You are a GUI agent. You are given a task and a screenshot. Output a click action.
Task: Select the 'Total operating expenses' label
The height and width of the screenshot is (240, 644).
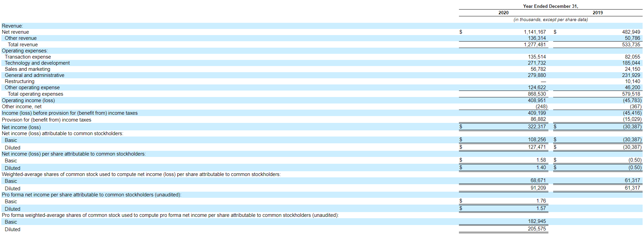point(35,94)
